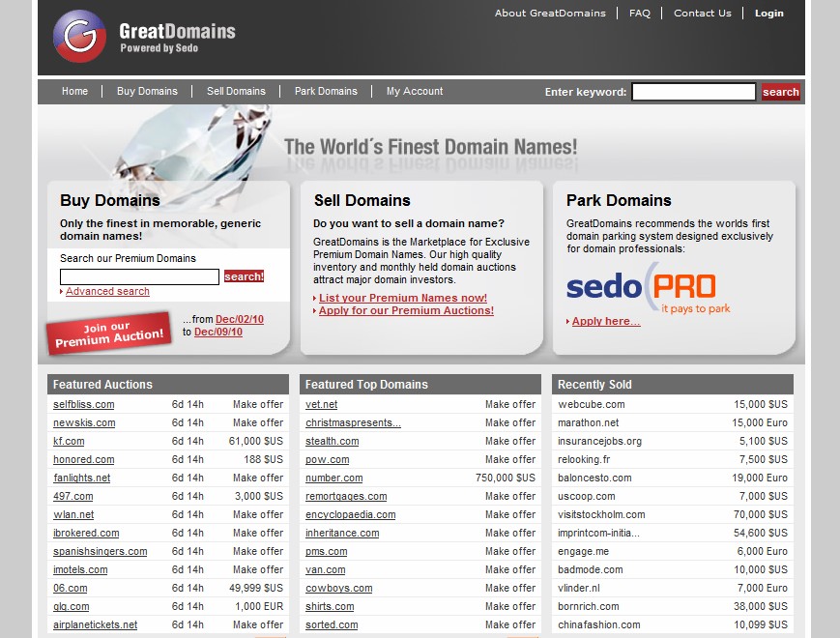Click the Dec/09/10 date link

(x=218, y=333)
